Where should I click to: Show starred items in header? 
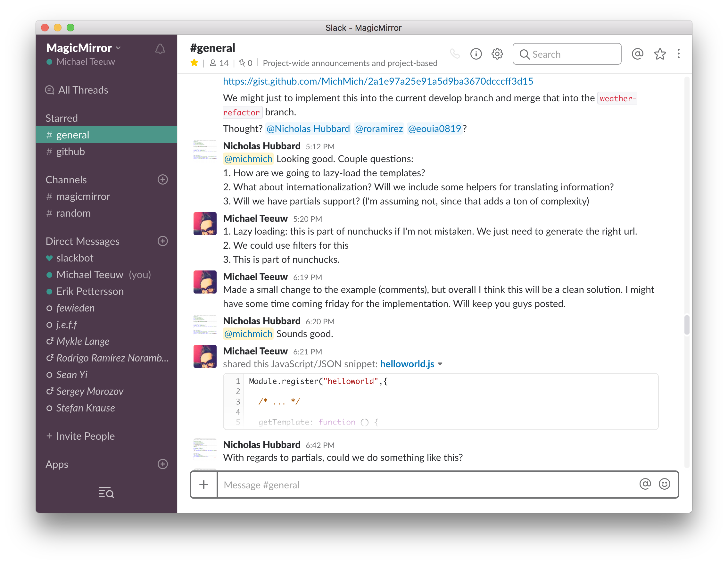pyautogui.click(x=660, y=54)
